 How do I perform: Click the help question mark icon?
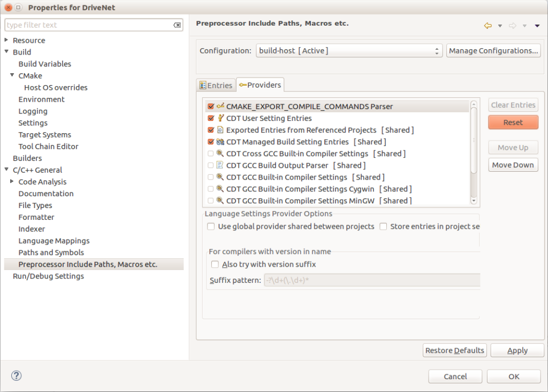pos(16,376)
